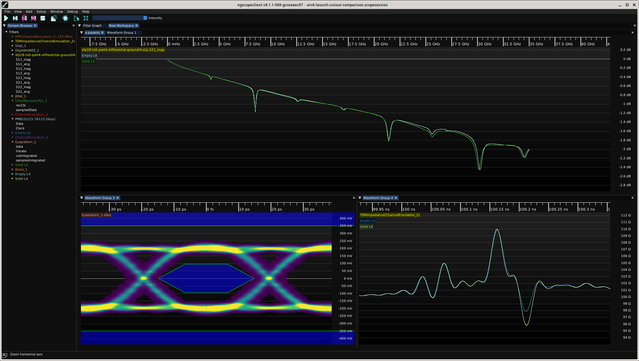
Task: Open the history toolbar icon
Action: 53,18
